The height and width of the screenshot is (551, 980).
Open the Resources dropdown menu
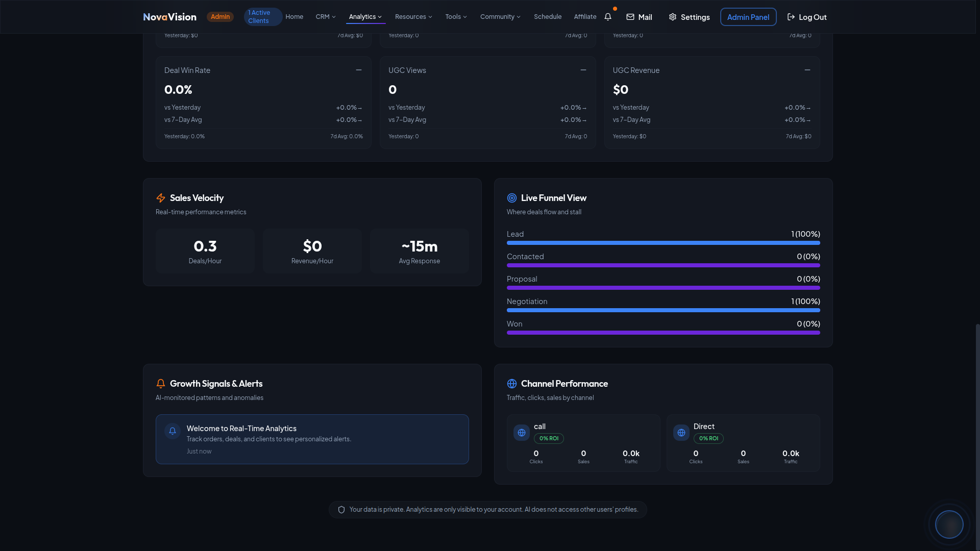pos(413,17)
